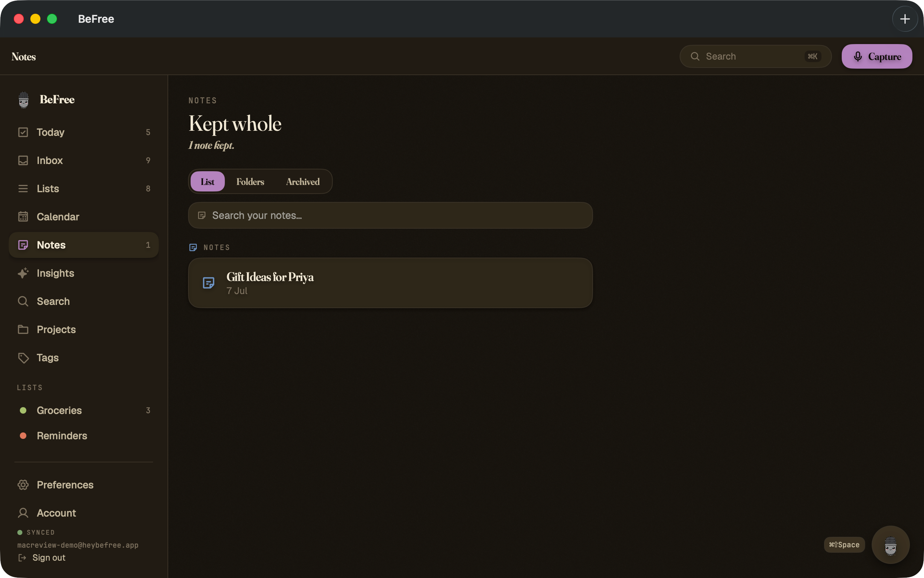Image resolution: width=924 pixels, height=578 pixels.
Task: Click the Gift Ideas note card icon
Action: 209,283
